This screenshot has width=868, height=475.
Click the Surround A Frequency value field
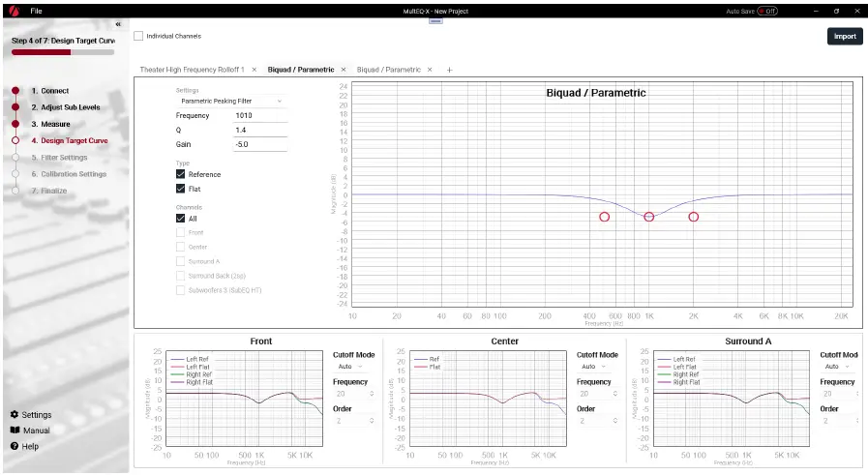point(839,394)
